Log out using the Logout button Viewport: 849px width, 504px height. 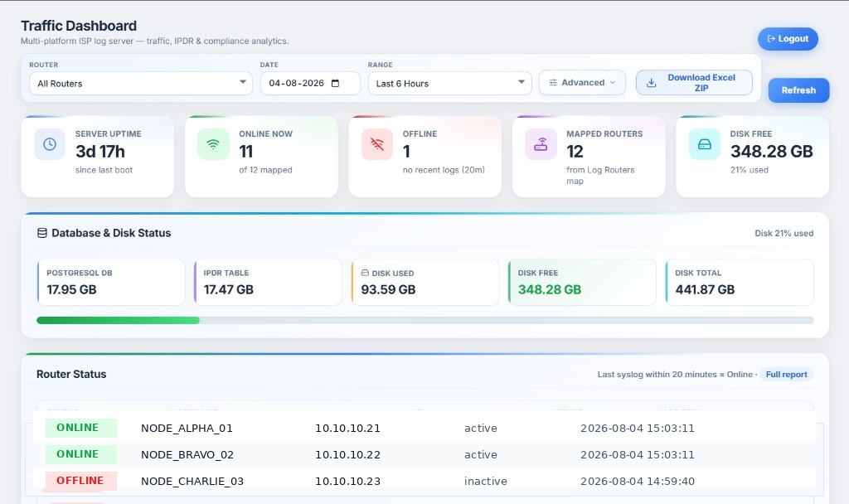[788, 39]
